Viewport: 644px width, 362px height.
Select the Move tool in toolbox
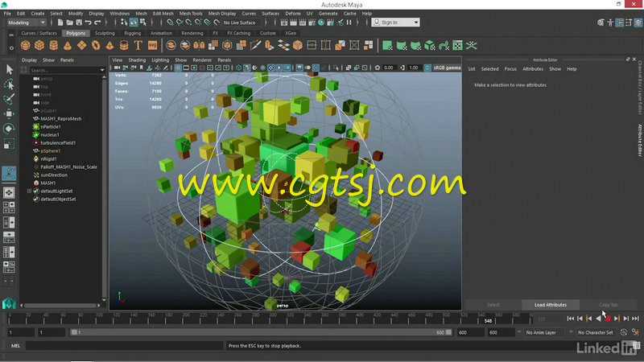pos(9,113)
